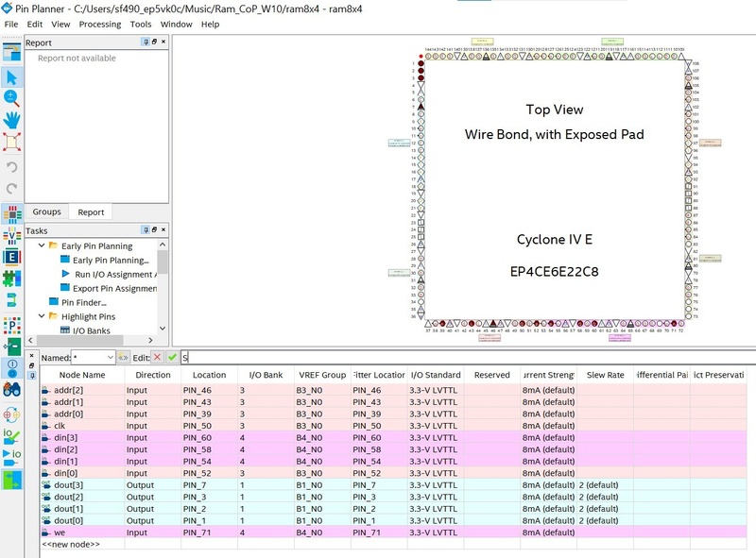Switch to the Report tab
The width and height of the screenshot is (756, 558).
[x=91, y=212]
